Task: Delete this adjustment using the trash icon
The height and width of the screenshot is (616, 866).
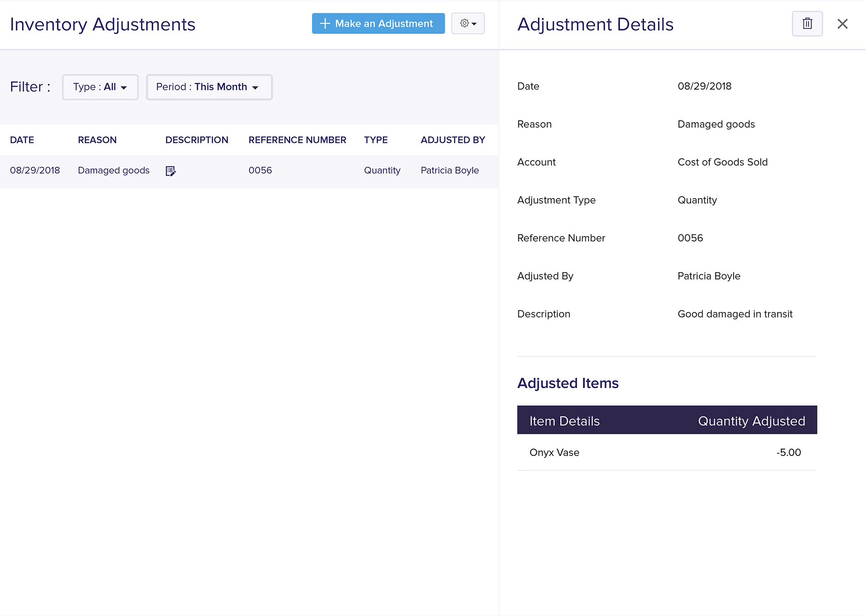Action: (x=807, y=23)
